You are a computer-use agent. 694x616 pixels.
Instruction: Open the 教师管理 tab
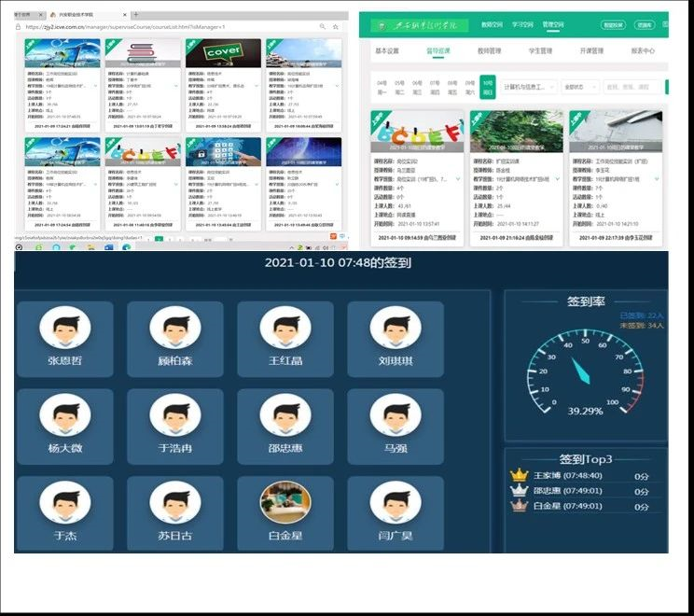tap(489, 51)
